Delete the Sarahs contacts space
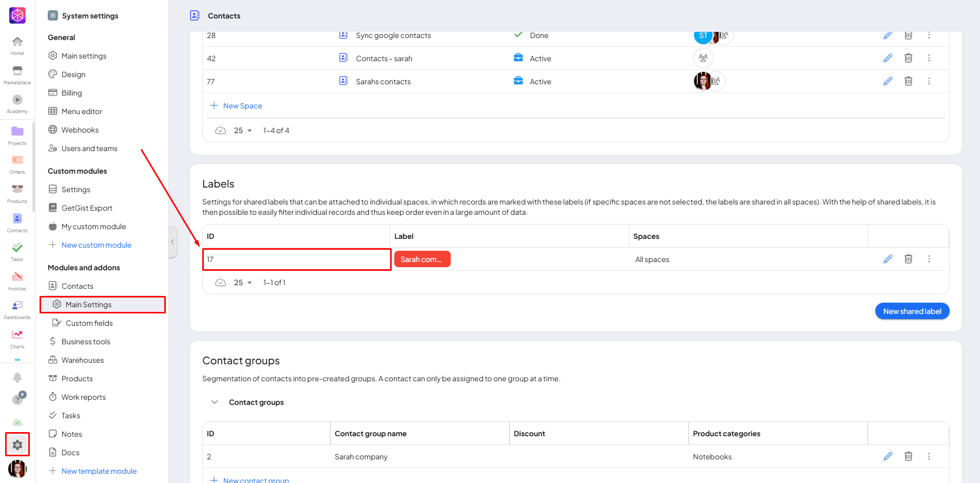The height and width of the screenshot is (483, 980). pos(908,81)
